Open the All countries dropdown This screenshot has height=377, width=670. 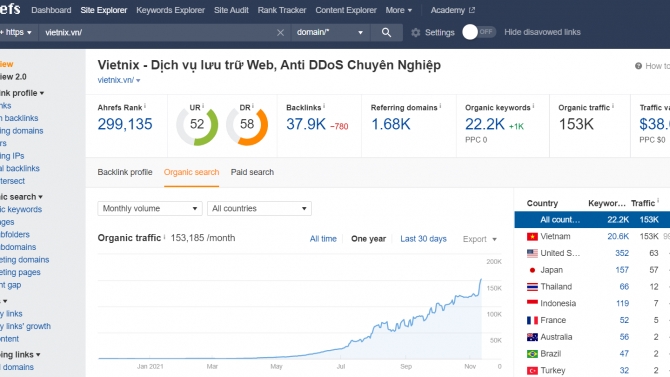coord(259,209)
